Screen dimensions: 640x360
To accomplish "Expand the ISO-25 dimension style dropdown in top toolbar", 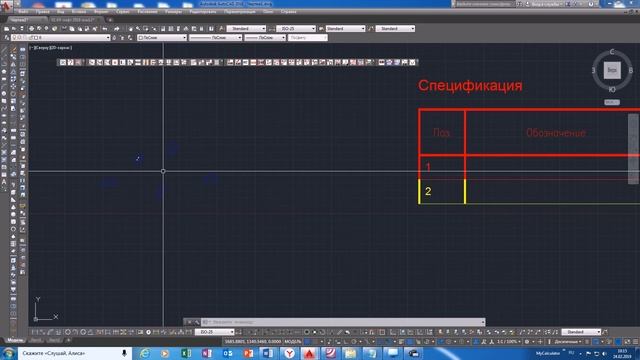I will pyautogui.click(x=313, y=29).
